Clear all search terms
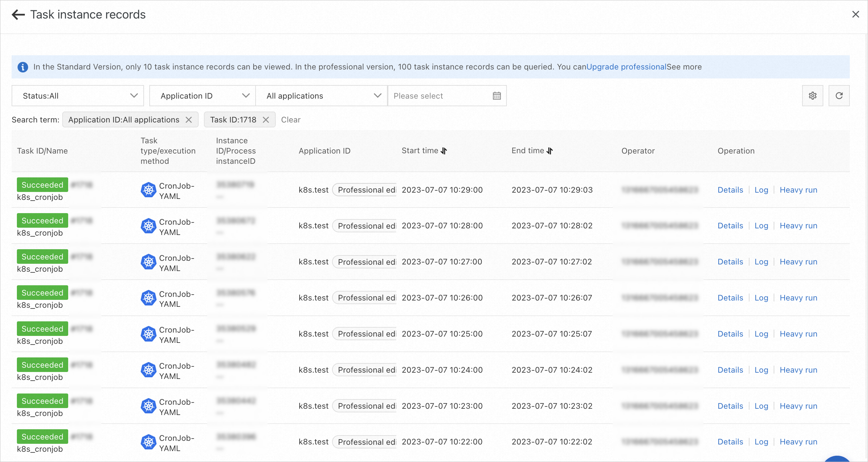 point(291,120)
